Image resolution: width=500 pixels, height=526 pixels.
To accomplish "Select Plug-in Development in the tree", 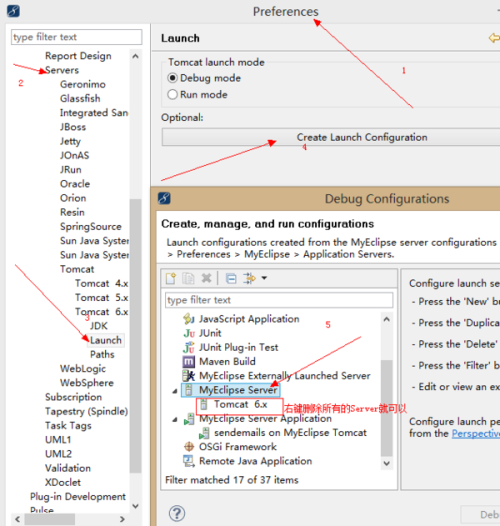I will tap(78, 497).
